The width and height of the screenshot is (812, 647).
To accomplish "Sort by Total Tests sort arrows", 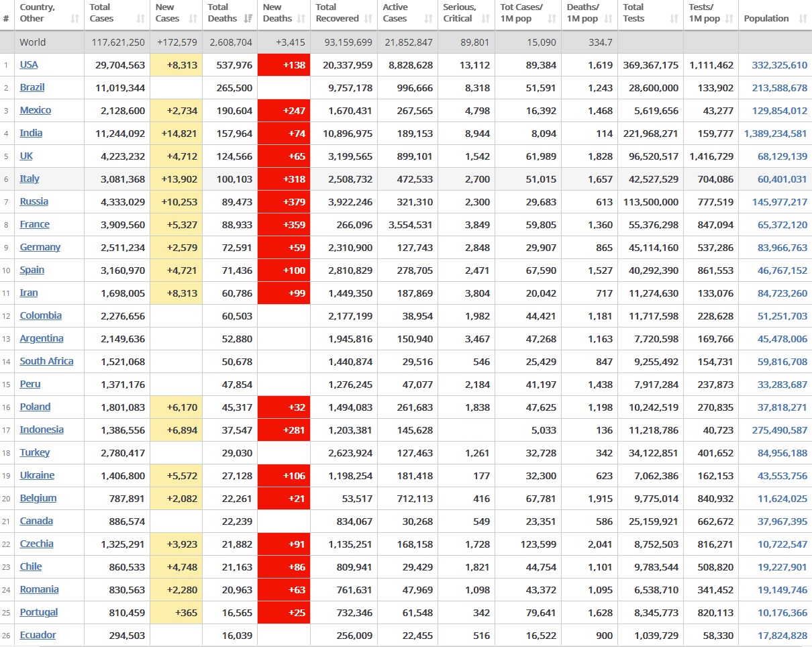I will [675, 19].
